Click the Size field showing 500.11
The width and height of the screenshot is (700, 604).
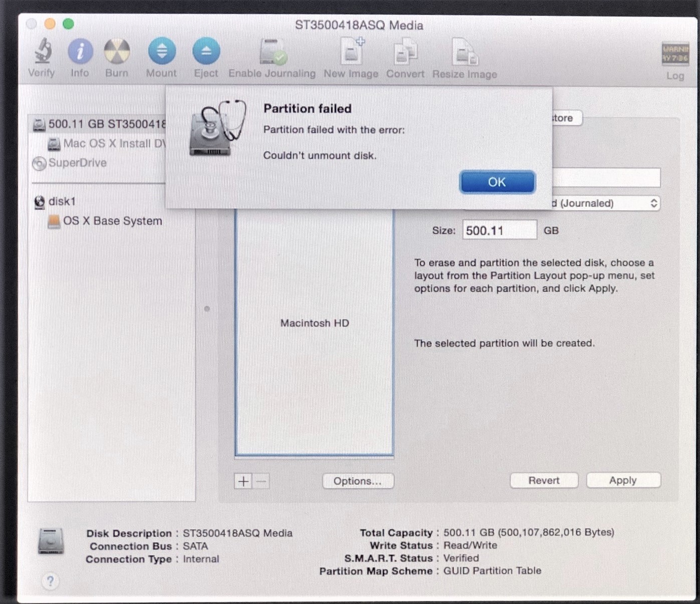500,230
